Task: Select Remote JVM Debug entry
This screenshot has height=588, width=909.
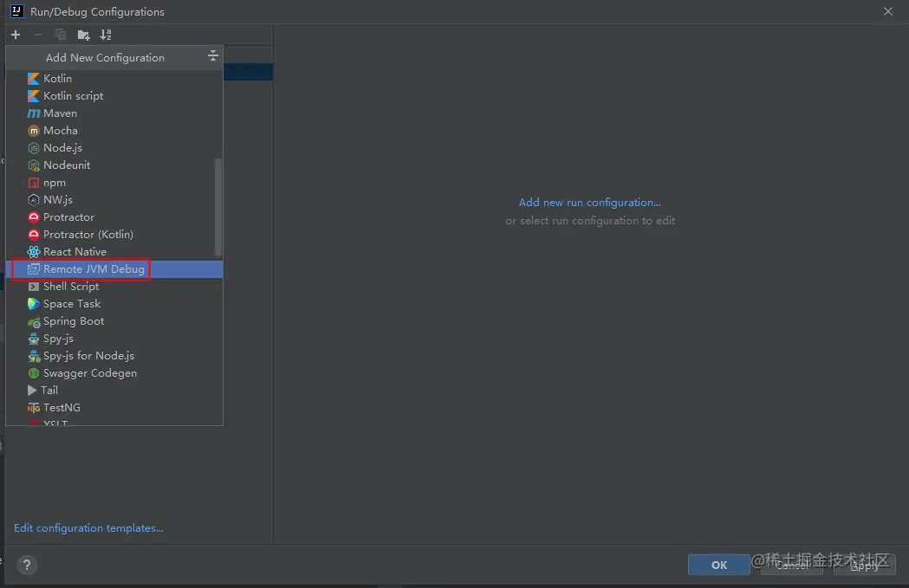Action: (x=114, y=268)
